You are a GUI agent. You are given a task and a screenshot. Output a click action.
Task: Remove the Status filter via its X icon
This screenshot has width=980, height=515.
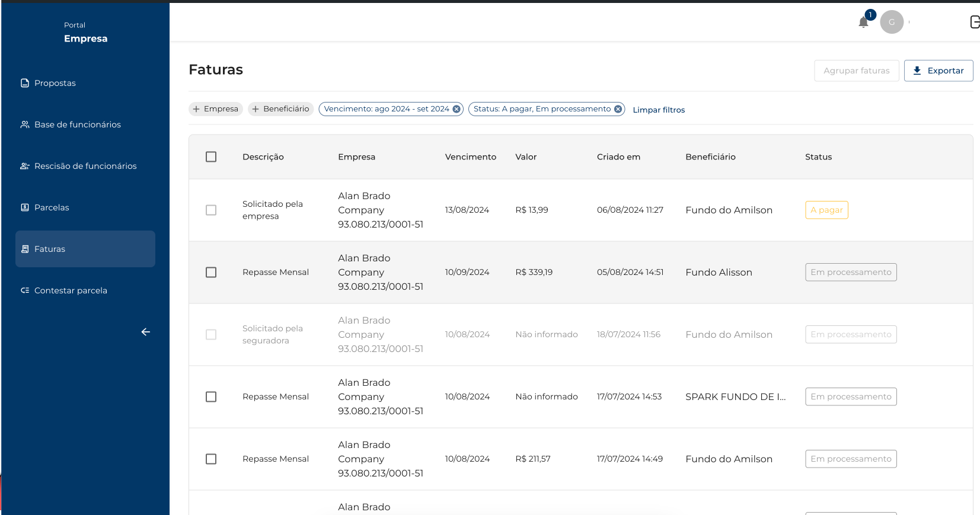click(x=618, y=109)
